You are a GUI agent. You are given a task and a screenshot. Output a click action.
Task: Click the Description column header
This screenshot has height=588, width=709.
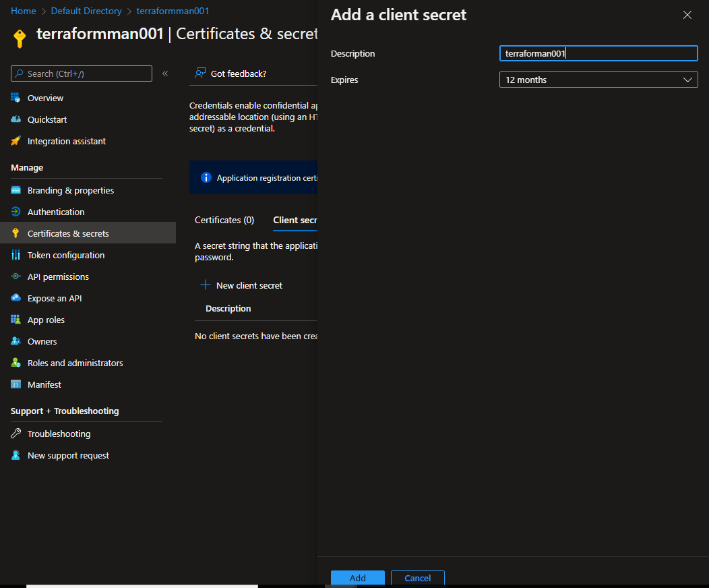pyautogui.click(x=228, y=308)
